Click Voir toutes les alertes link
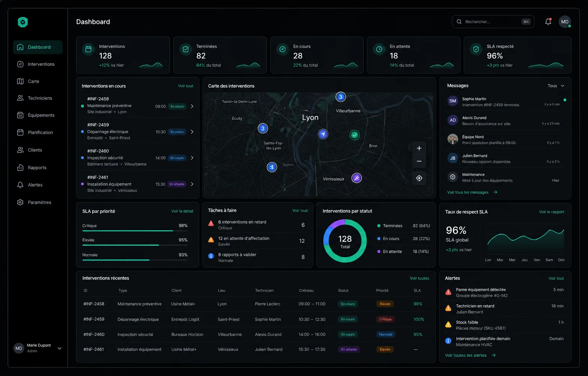The width and height of the screenshot is (588, 376). pos(470,355)
